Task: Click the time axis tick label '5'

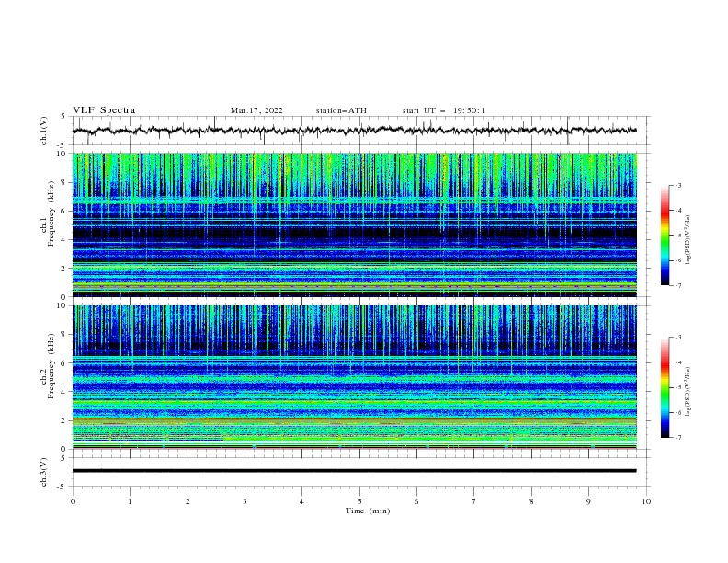Action: (359, 501)
